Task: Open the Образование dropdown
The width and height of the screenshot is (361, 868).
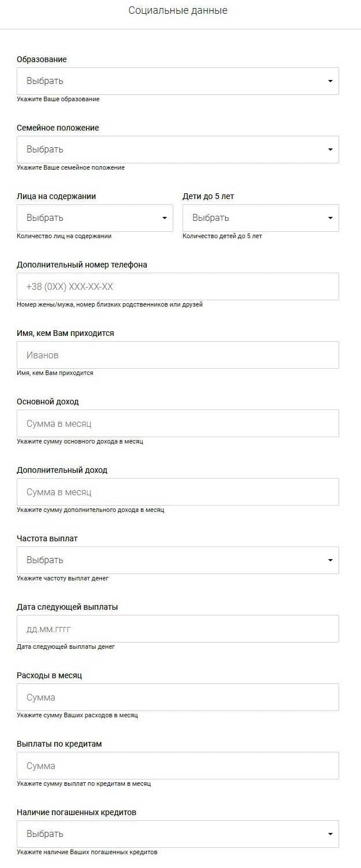Action: click(177, 81)
